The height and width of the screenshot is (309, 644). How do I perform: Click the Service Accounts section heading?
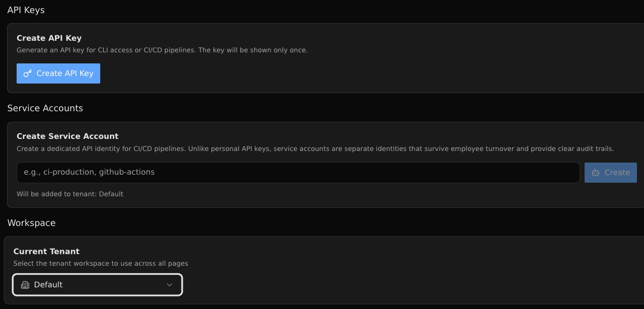(x=45, y=108)
